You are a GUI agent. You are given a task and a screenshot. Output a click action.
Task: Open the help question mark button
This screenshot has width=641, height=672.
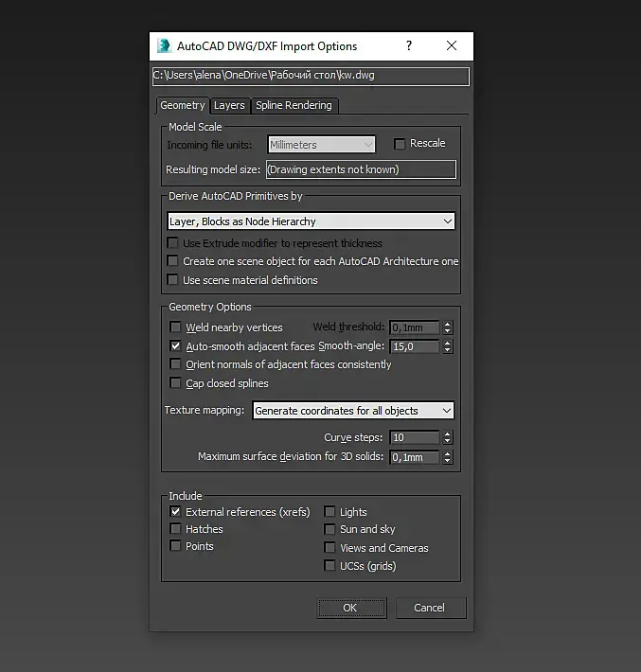pyautogui.click(x=409, y=45)
